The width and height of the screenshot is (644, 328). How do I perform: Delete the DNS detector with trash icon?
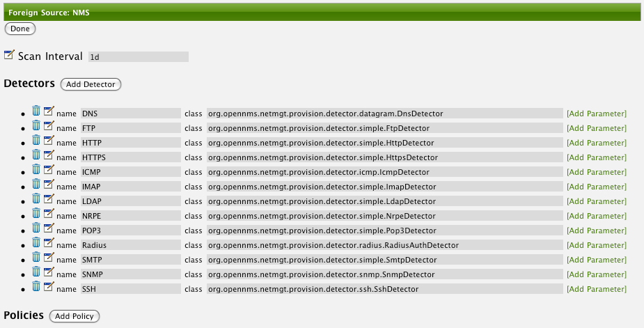tap(36, 111)
